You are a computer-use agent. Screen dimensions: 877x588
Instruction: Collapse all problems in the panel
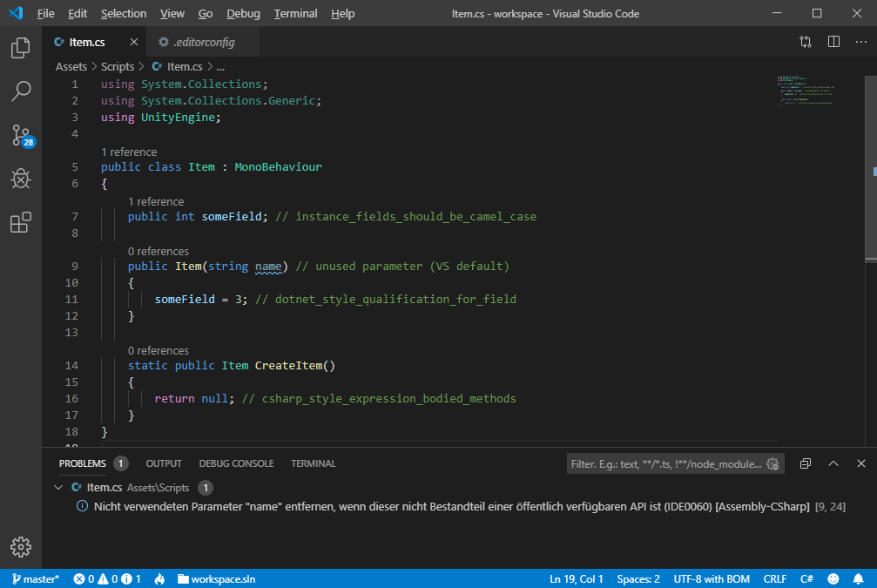point(806,463)
